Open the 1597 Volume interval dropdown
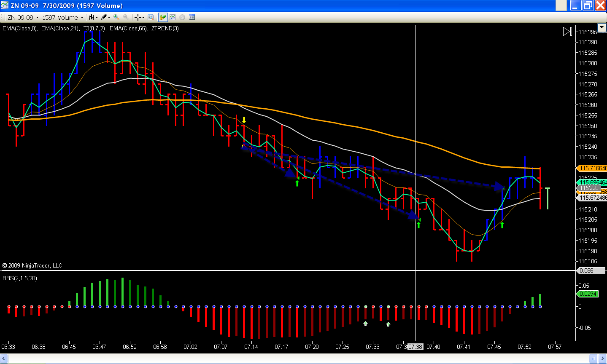Image resolution: width=607 pixels, height=364 pixels. click(x=63, y=17)
